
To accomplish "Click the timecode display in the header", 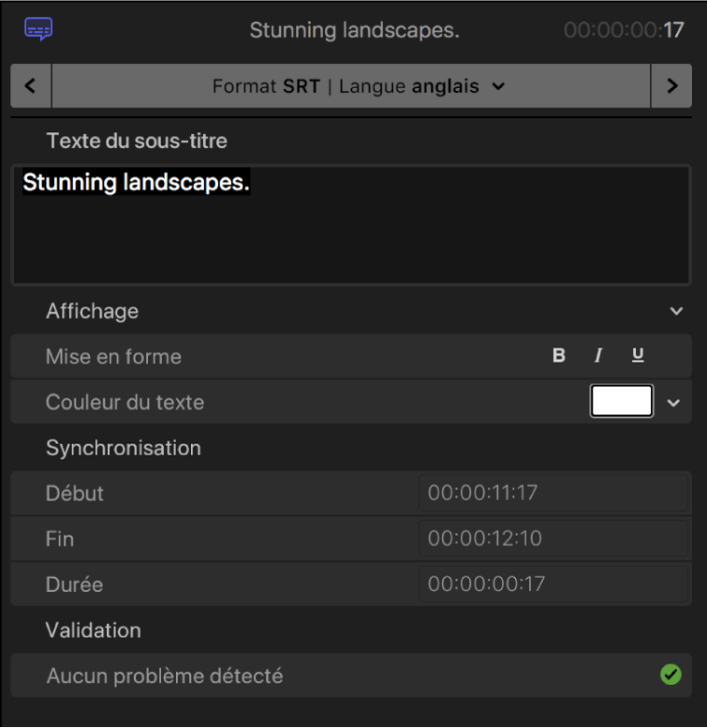I will pos(624,31).
